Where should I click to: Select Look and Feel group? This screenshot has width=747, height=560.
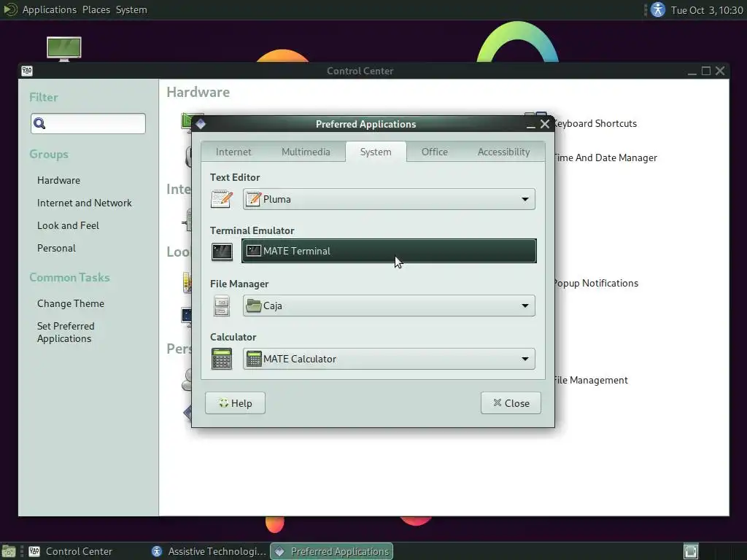(68, 226)
